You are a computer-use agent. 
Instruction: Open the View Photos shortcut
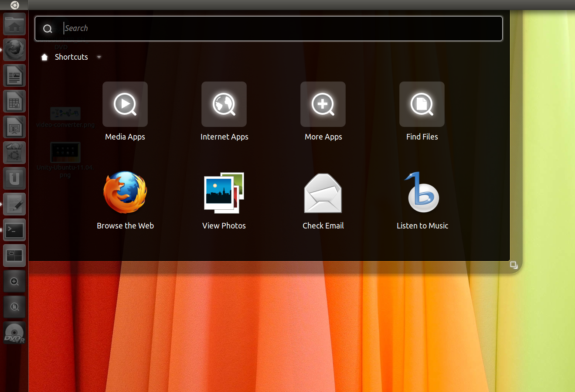tap(224, 193)
